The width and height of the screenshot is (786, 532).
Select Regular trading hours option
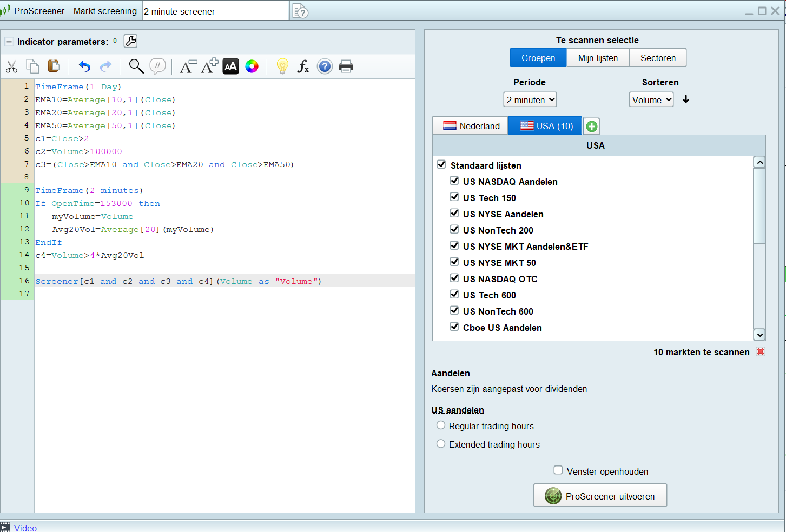(441, 425)
